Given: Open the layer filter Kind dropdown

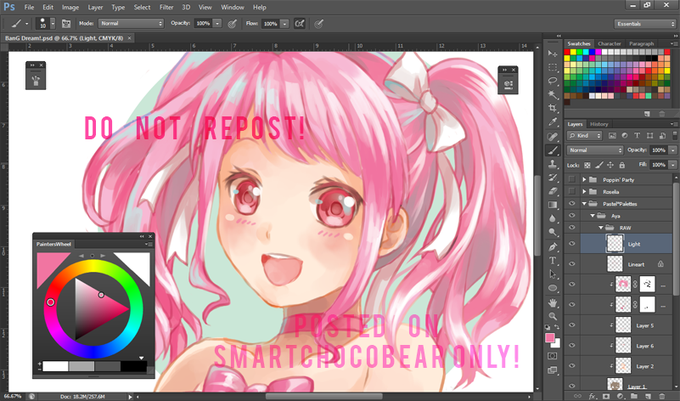Looking at the screenshot, I should pyautogui.click(x=585, y=136).
